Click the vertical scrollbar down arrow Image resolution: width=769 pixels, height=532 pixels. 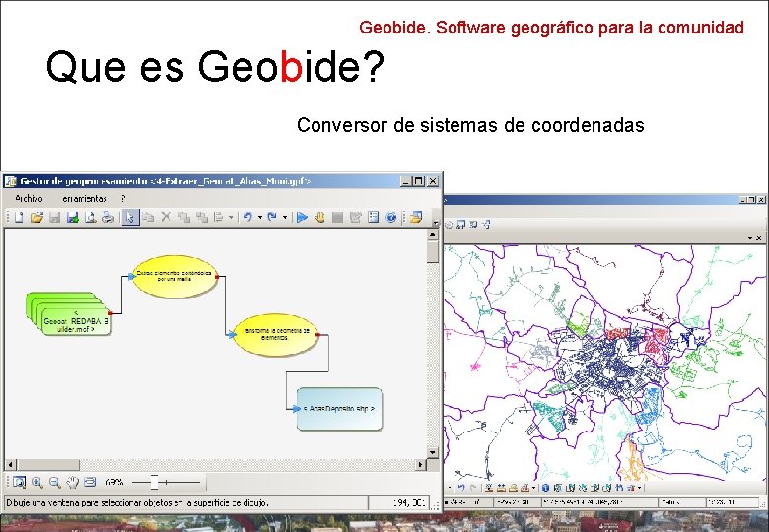click(x=433, y=452)
